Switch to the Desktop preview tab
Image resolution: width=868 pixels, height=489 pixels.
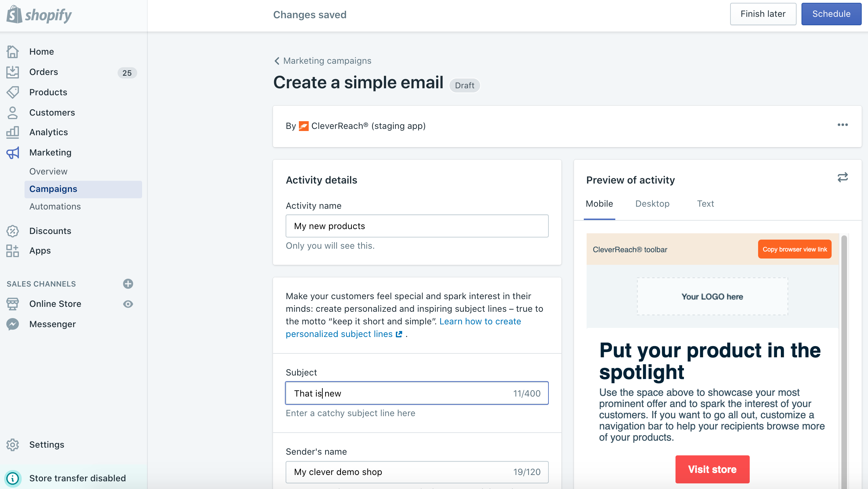coord(652,204)
